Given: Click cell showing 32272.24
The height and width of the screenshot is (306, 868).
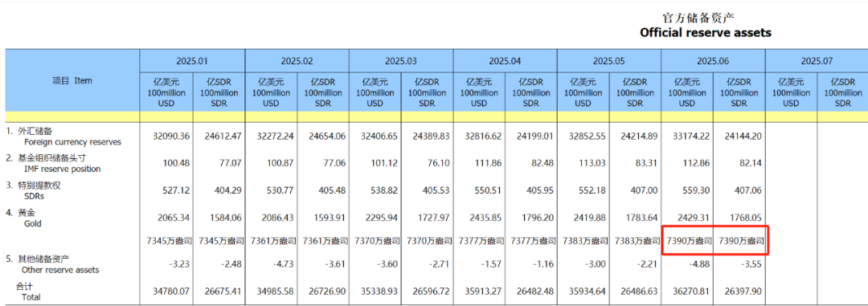Looking at the screenshot, I should [274, 136].
